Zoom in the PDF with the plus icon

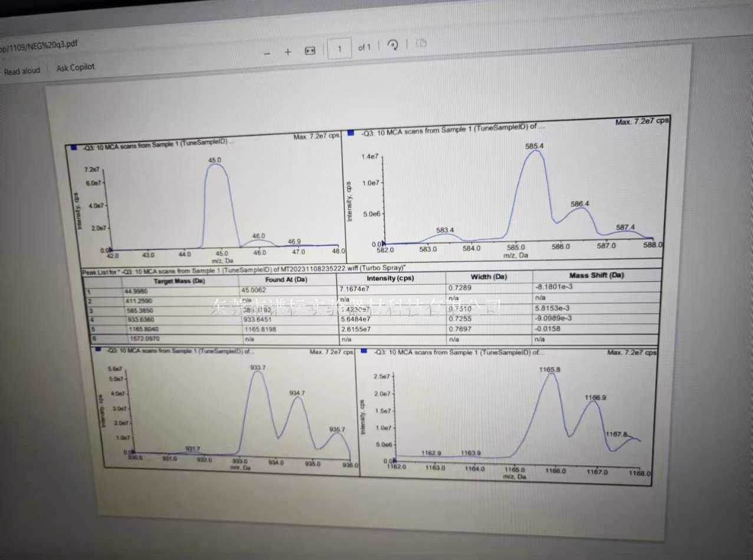click(288, 52)
